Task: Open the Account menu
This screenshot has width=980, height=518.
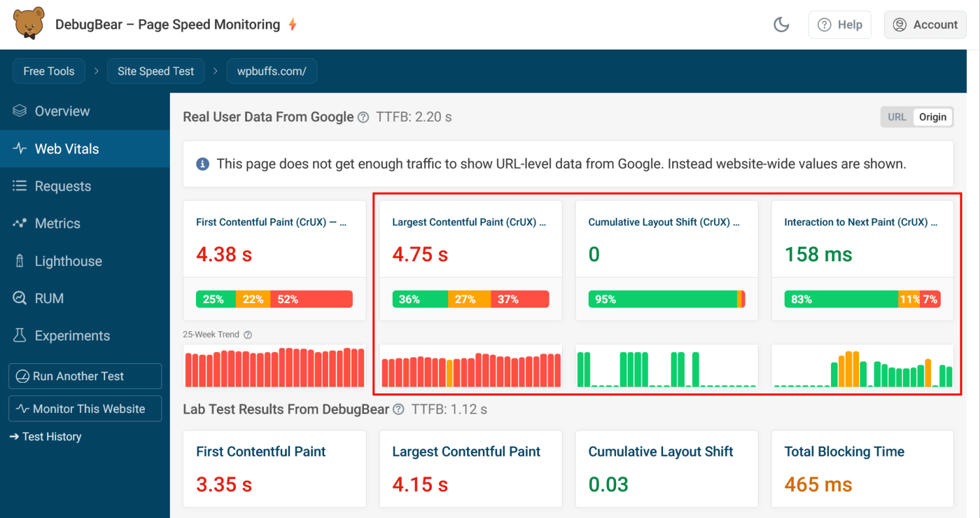Action: [925, 25]
